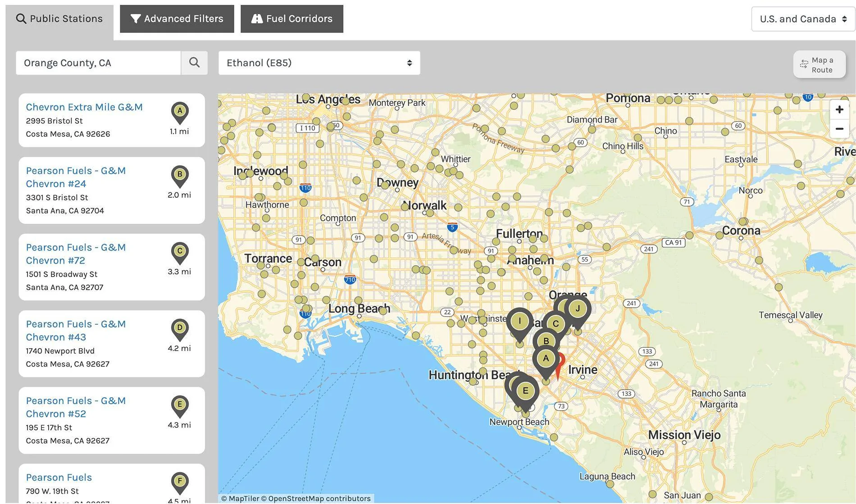Click Santa Ana, CA 92707 text

pos(64,287)
